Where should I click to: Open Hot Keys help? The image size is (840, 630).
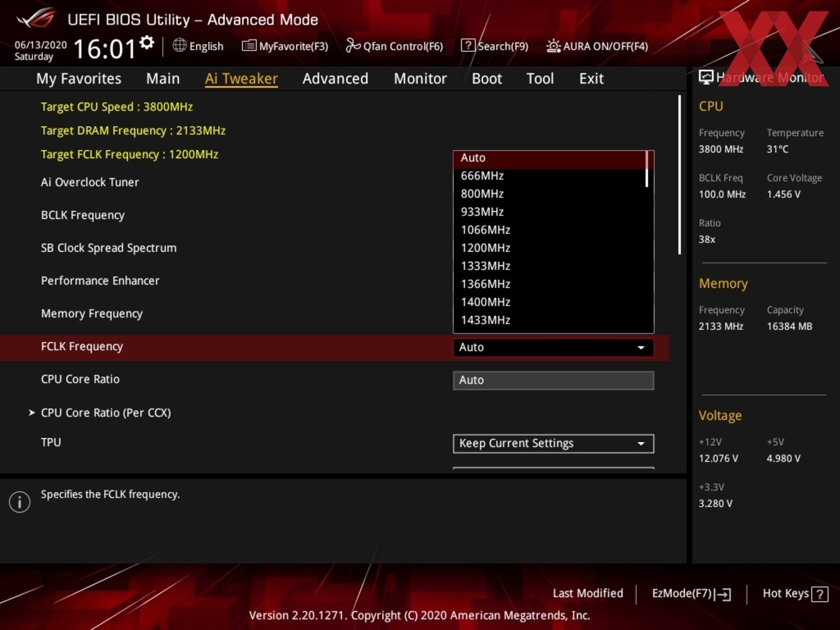pos(795,594)
